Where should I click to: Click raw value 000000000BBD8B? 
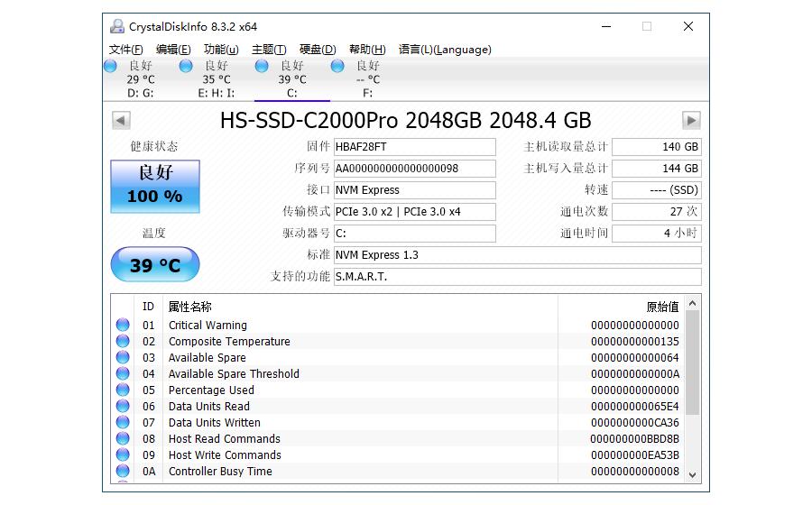point(635,439)
